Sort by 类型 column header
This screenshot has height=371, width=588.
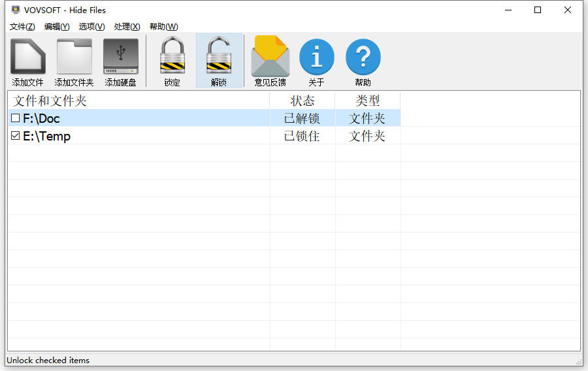(367, 101)
